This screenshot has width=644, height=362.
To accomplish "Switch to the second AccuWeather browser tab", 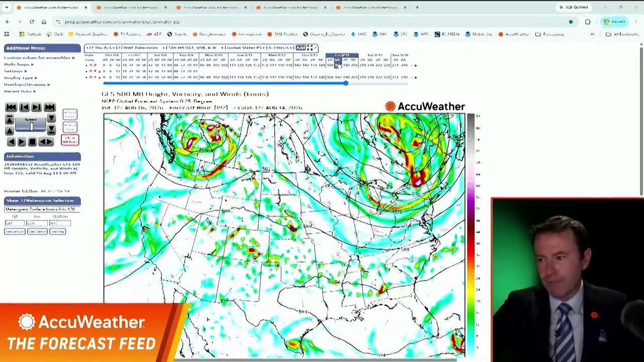I will point(131,8).
